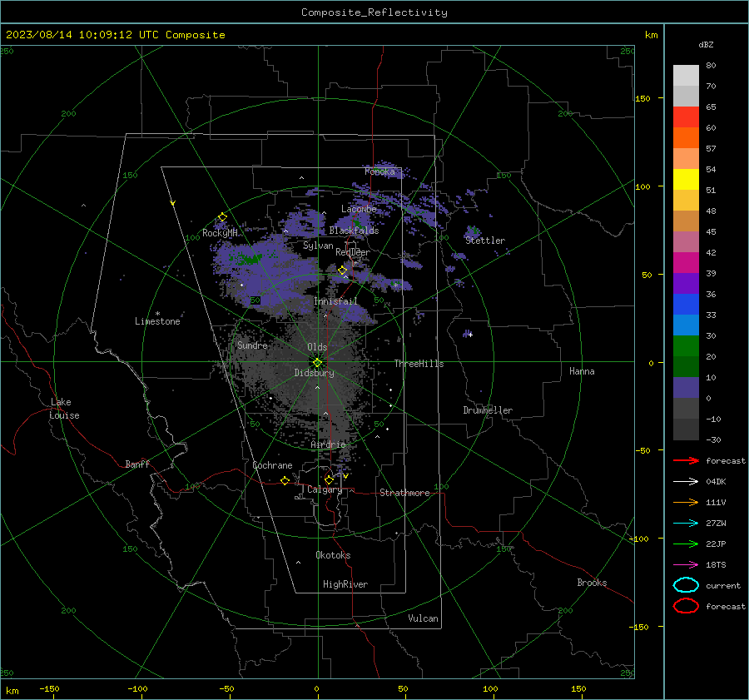Click the yellow diamond marker near RockyMH
This screenshot has width=749, height=700.
pyautogui.click(x=222, y=217)
